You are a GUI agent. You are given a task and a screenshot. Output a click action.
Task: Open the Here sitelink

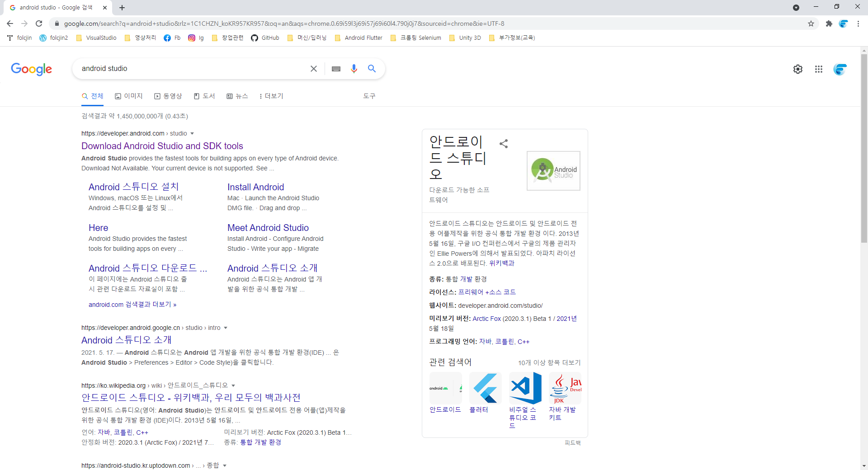(x=98, y=228)
